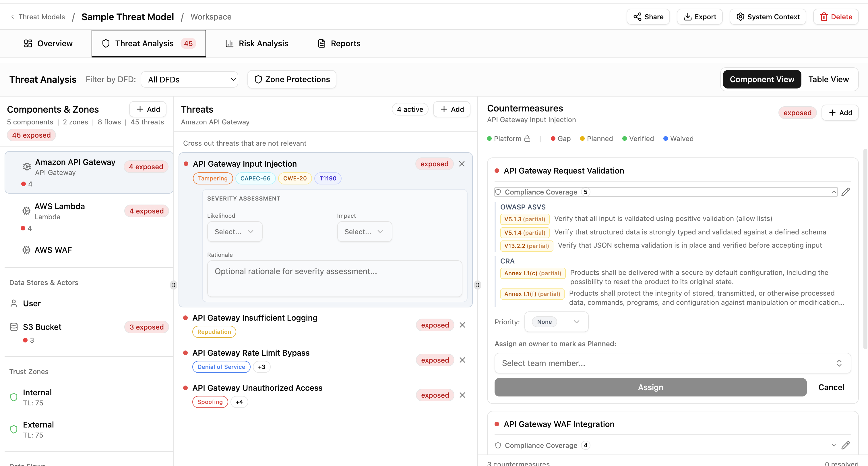Viewport: 868px width, 466px height.
Task: Click the Delete trash icon
Action: pos(824,17)
